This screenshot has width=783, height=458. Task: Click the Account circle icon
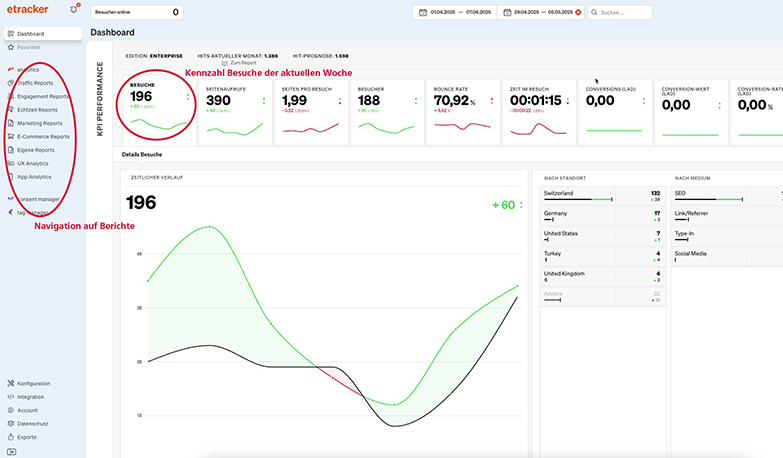point(11,410)
